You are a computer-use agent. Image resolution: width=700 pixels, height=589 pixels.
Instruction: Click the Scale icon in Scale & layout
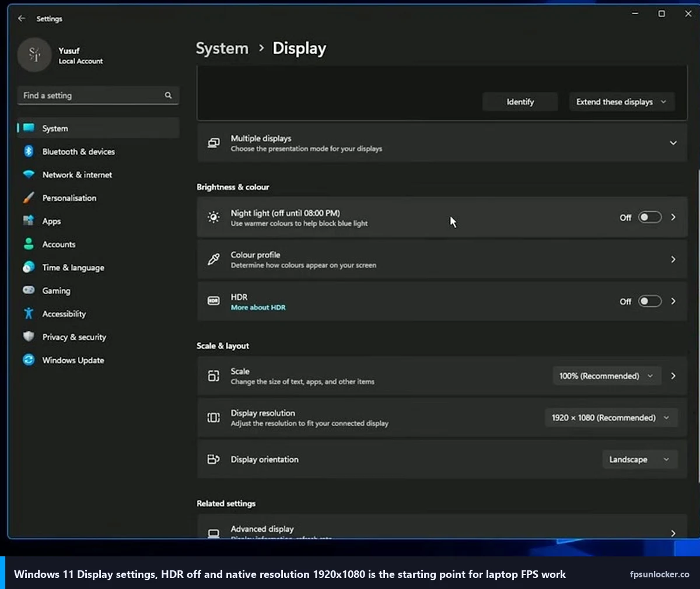point(214,376)
